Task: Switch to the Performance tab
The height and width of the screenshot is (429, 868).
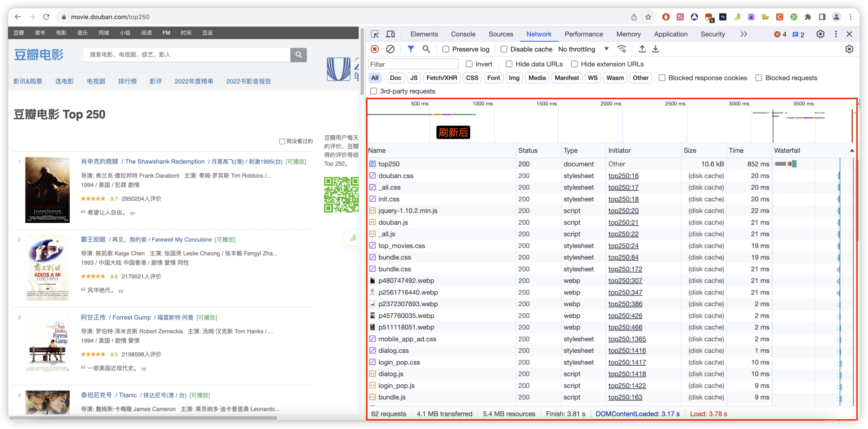Action: coord(584,34)
